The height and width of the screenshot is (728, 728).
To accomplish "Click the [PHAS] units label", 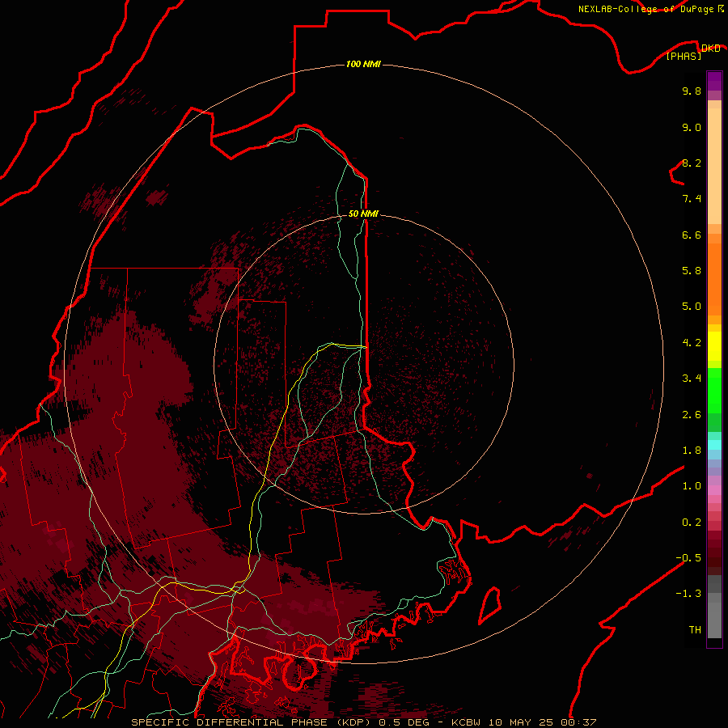I will click(x=684, y=56).
